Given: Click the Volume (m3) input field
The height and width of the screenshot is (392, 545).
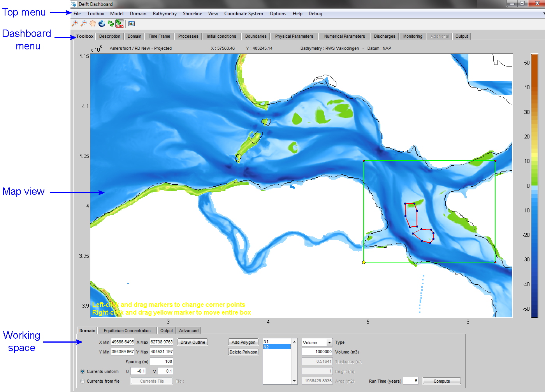Looking at the screenshot, I should click(317, 352).
